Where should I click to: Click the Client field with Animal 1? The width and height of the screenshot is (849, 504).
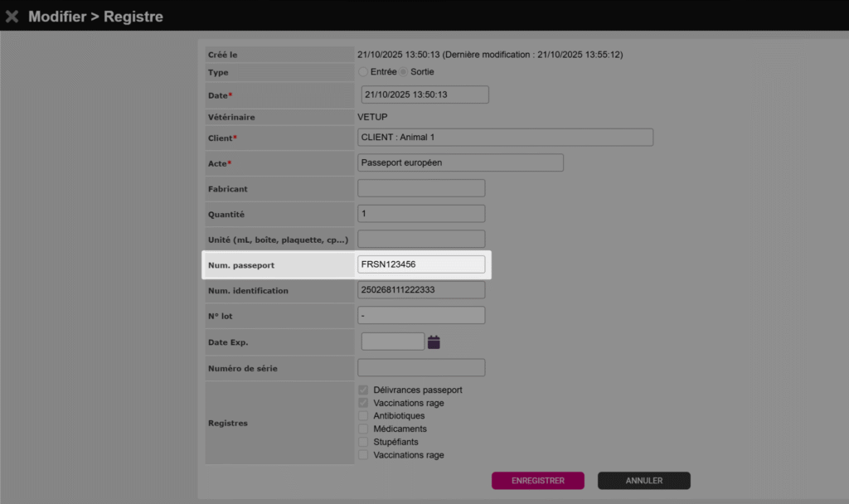(505, 138)
